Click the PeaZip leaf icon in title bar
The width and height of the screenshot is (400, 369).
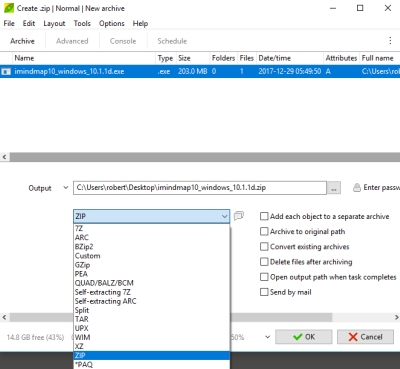9,8
